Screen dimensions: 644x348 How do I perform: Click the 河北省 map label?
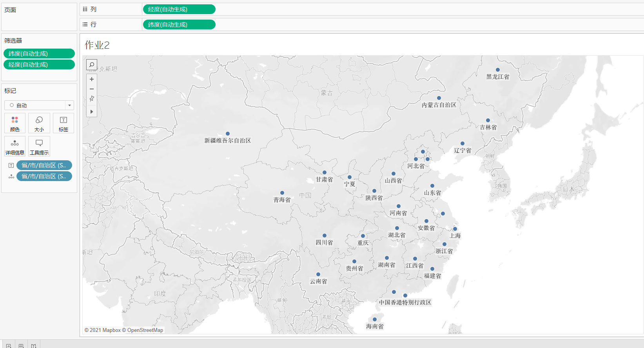click(415, 166)
